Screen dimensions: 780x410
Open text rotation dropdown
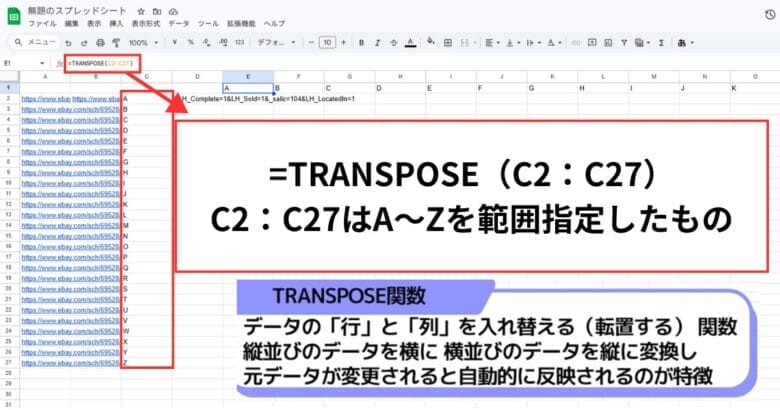554,43
